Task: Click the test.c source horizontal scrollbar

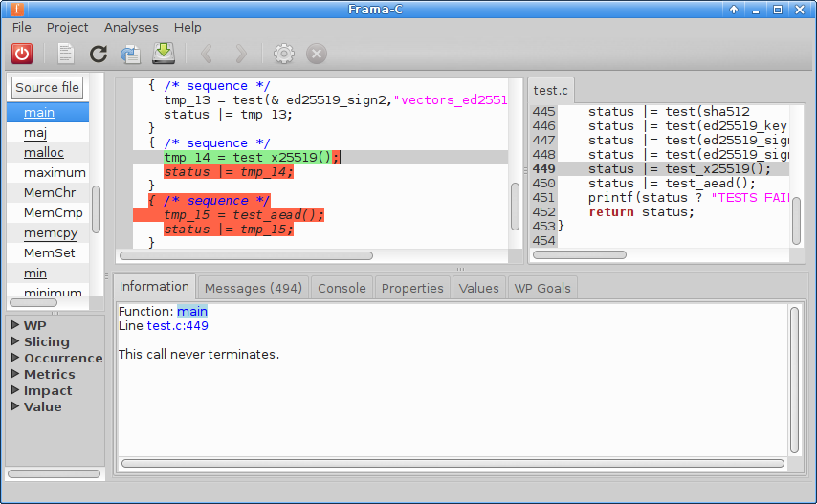Action: (580, 254)
